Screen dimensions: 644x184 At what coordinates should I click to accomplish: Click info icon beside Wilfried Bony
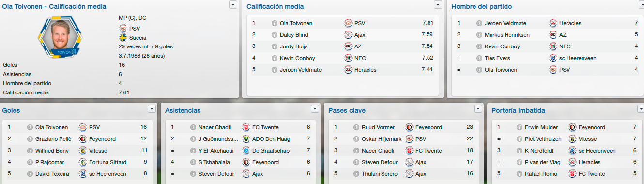[x=30, y=151]
